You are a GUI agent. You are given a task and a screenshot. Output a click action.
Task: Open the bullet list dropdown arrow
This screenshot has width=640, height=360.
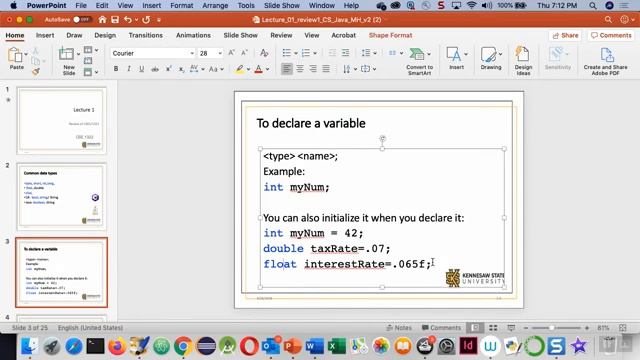pyautogui.click(x=296, y=53)
